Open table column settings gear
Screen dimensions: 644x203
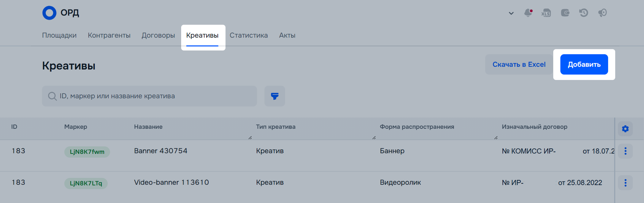tap(625, 129)
